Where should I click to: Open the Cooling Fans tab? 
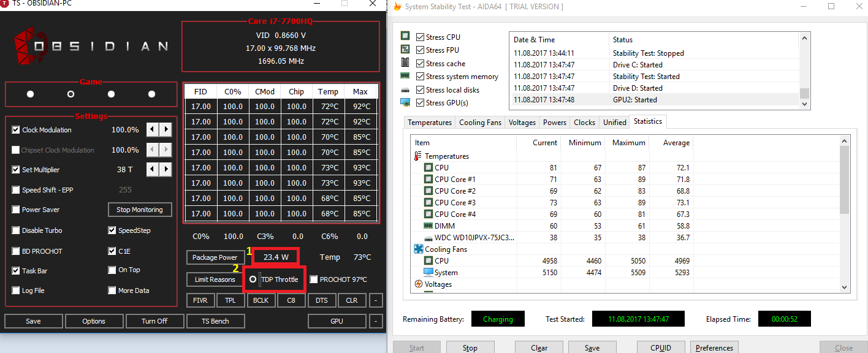click(481, 123)
